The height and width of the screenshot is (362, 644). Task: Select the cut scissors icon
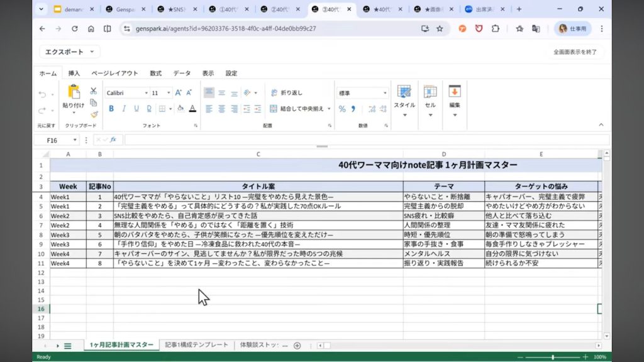point(93,91)
